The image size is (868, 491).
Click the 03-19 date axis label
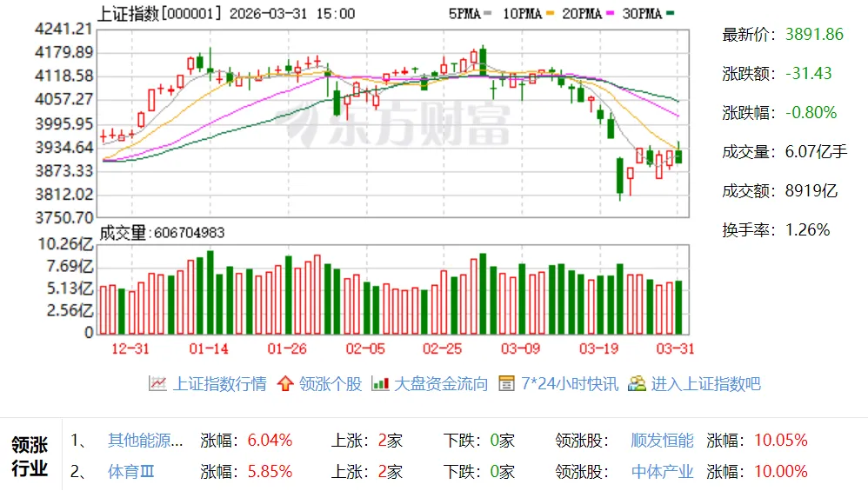[x=599, y=348]
